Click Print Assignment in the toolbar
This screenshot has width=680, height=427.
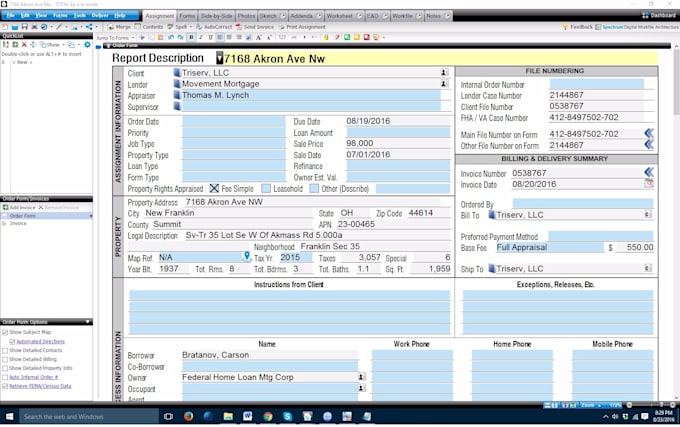click(302, 27)
